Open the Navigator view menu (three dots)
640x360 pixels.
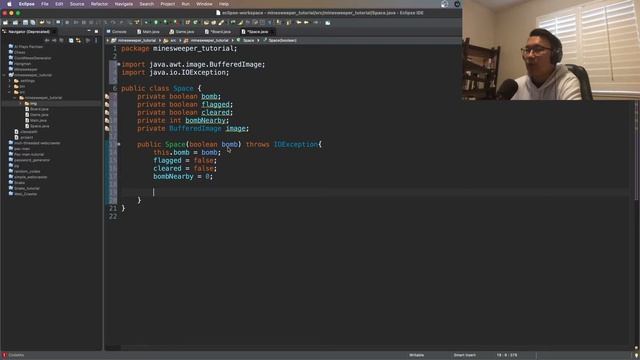click(96, 40)
